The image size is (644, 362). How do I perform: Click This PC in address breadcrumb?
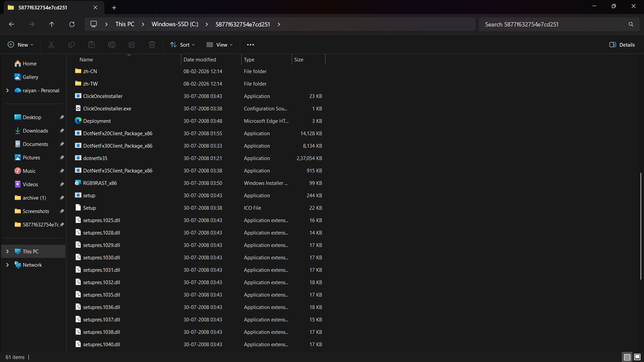[125, 24]
